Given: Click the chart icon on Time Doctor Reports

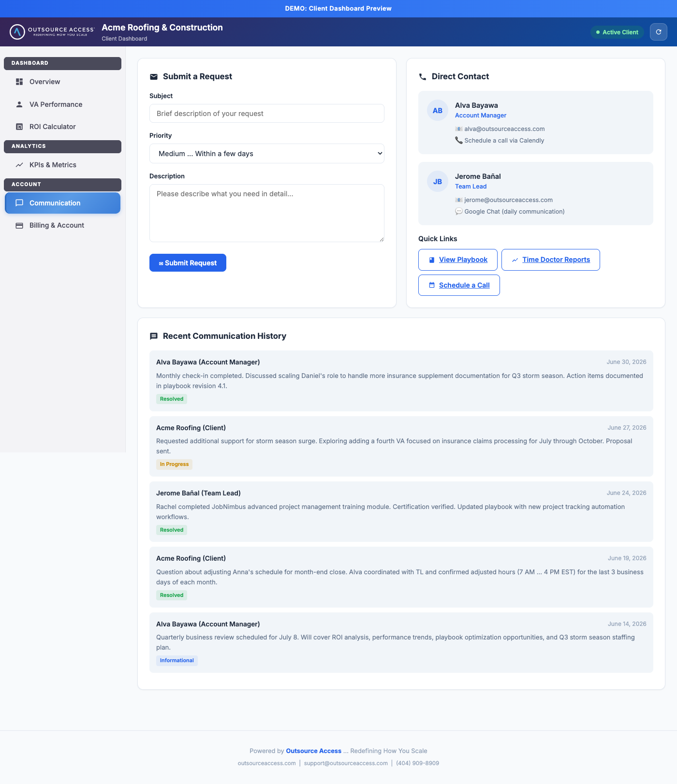Looking at the screenshot, I should [x=515, y=260].
